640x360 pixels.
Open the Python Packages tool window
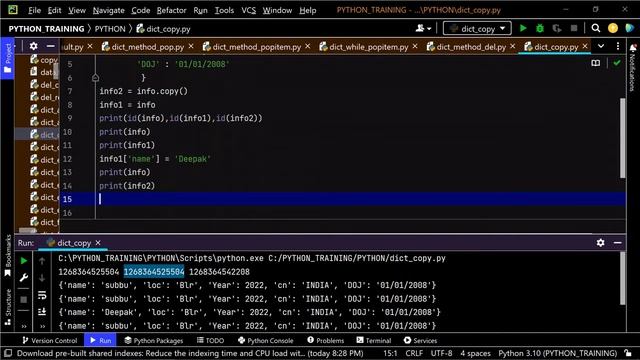(153, 340)
